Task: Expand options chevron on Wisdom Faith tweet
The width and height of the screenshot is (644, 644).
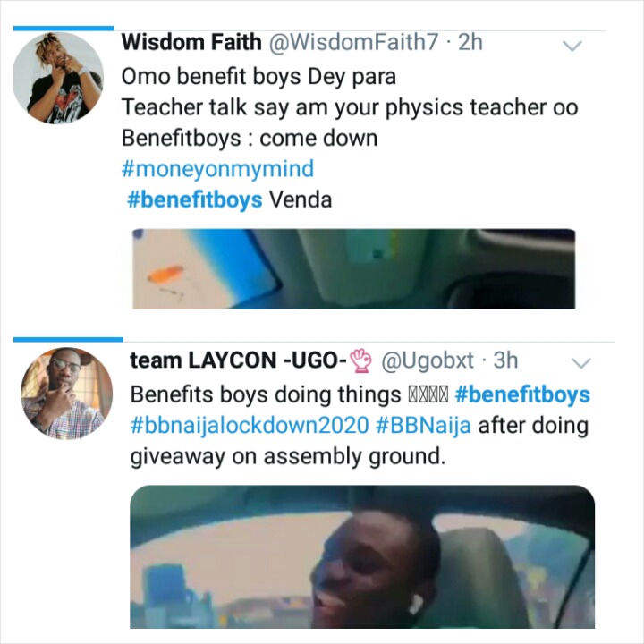Action: tap(572, 46)
